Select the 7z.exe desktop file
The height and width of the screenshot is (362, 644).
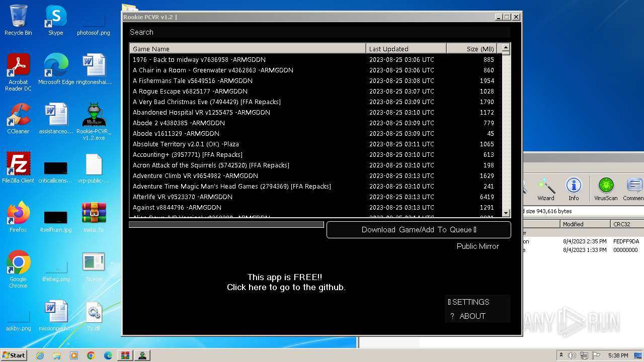(94, 266)
